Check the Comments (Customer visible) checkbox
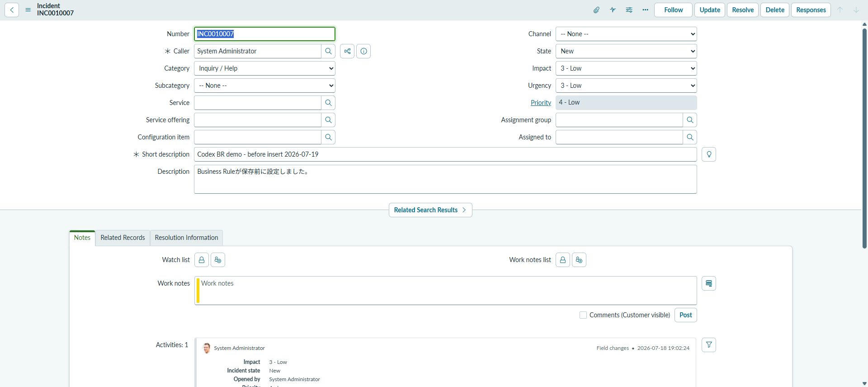Viewport: 868px width, 387px height. point(583,315)
